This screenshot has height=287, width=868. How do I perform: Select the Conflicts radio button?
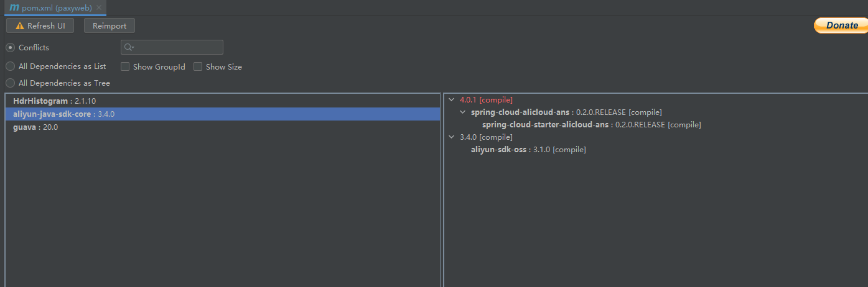pos(11,48)
